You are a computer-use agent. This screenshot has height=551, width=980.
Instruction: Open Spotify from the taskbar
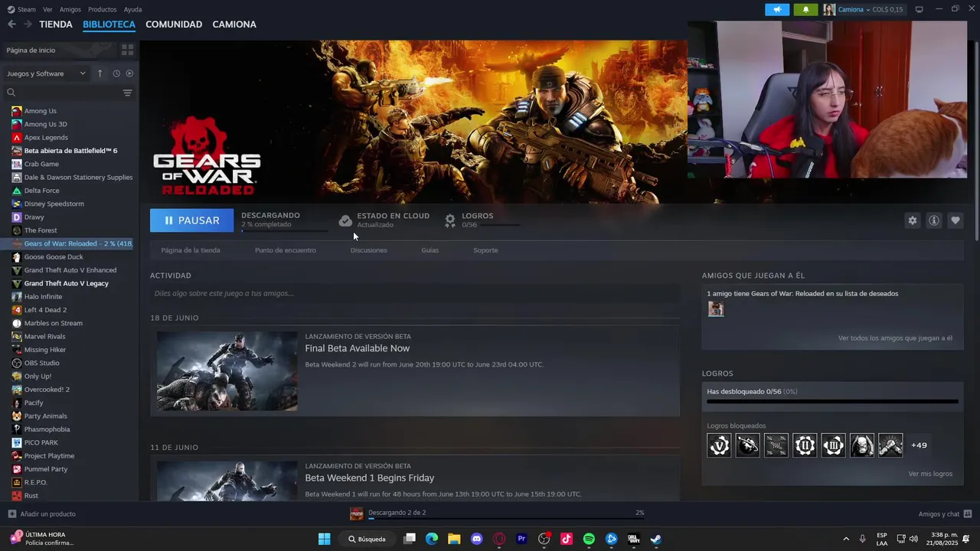(589, 539)
